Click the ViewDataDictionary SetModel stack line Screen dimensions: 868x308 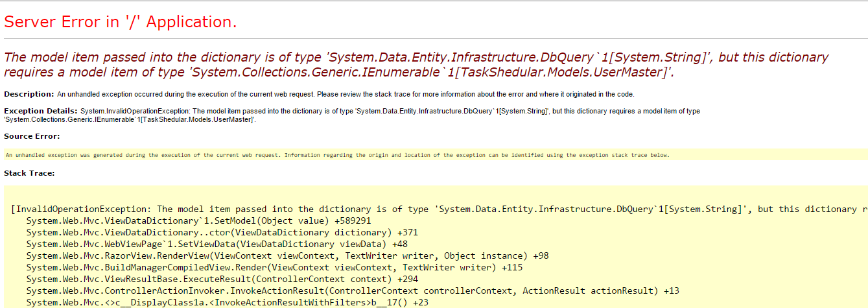coord(198,220)
